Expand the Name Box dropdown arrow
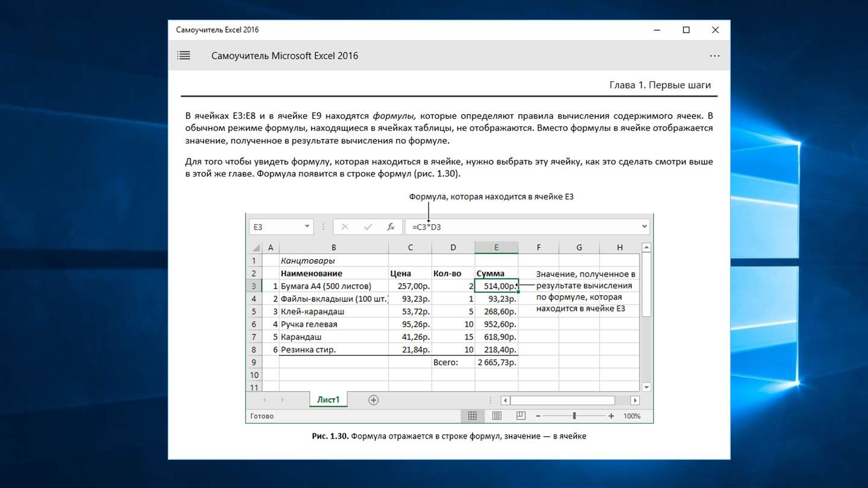The image size is (868, 488). [x=307, y=227]
